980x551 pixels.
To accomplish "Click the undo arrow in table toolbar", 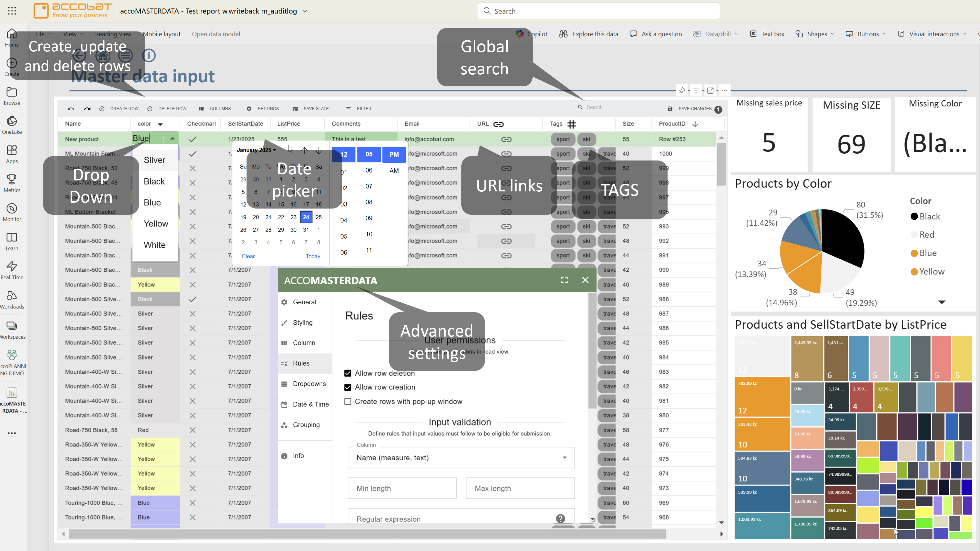I will 71,109.
